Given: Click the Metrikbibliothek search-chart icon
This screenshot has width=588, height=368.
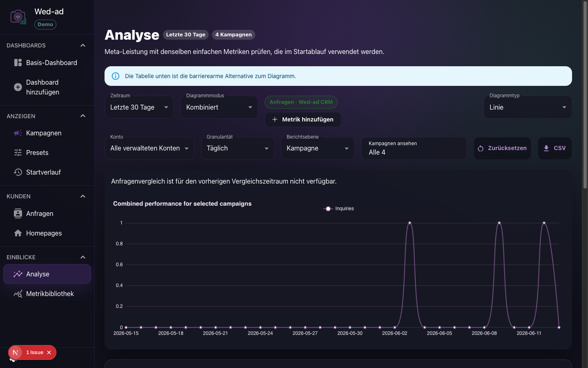Looking at the screenshot, I should pos(18,294).
